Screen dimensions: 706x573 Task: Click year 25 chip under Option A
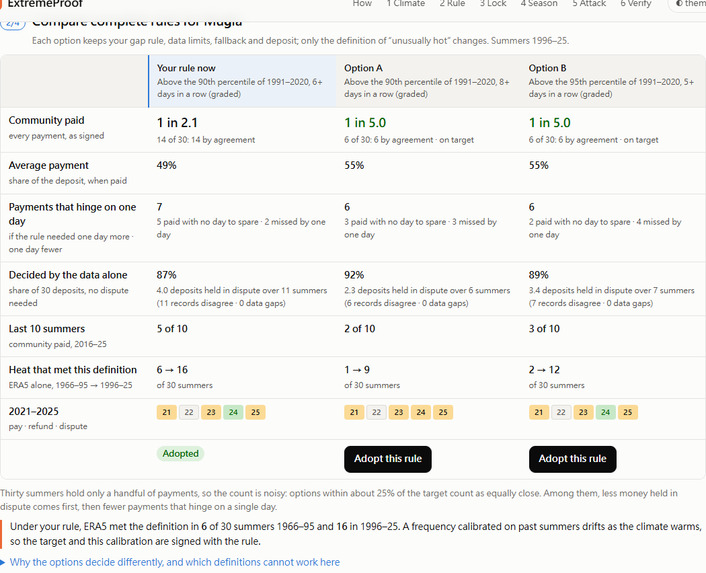[x=443, y=412]
